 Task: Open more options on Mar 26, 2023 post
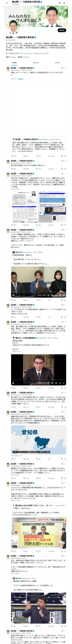coord(65,68)
